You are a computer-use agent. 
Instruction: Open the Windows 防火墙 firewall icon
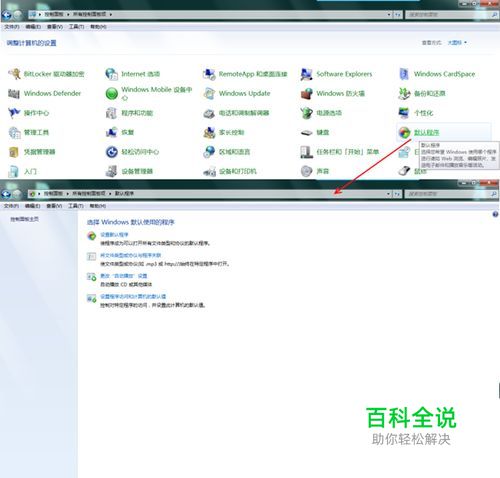(x=306, y=93)
